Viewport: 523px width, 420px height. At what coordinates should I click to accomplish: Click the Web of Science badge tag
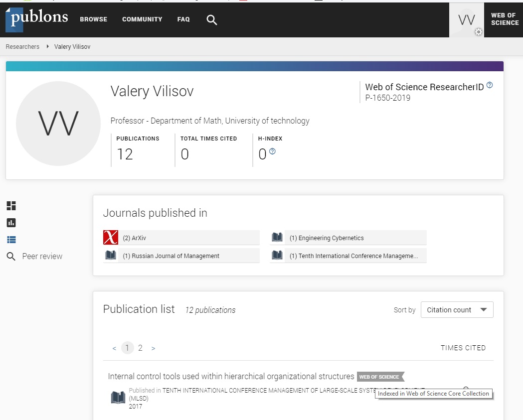[380, 377]
